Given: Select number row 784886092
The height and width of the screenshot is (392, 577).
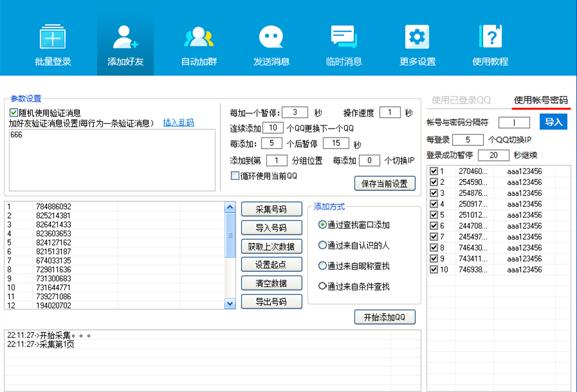Looking at the screenshot, I should 114,207.
